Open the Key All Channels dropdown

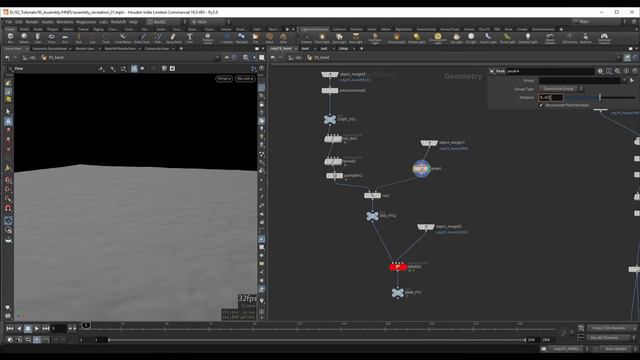[x=611, y=338]
